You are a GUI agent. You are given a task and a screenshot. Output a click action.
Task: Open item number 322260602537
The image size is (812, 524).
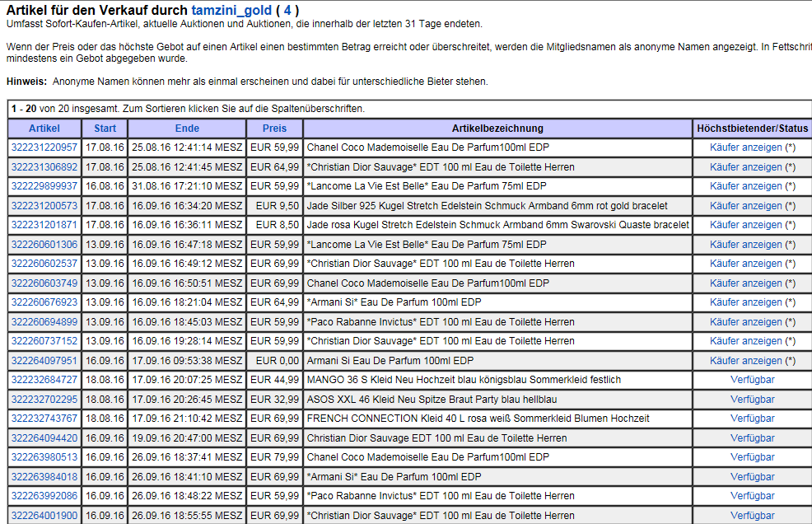click(44, 264)
